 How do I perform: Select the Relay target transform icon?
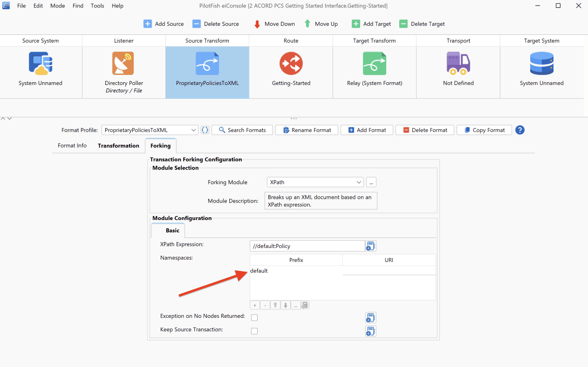(x=374, y=63)
